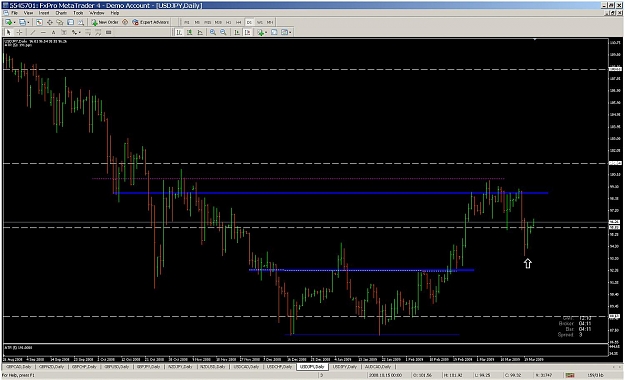This screenshot has width=625, height=380.
Task: Toggle the Expert Advisors button
Action: (x=151, y=22)
